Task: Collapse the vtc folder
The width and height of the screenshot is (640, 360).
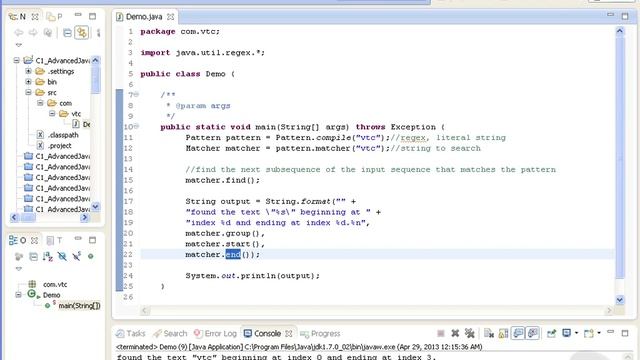Action: (x=52, y=113)
